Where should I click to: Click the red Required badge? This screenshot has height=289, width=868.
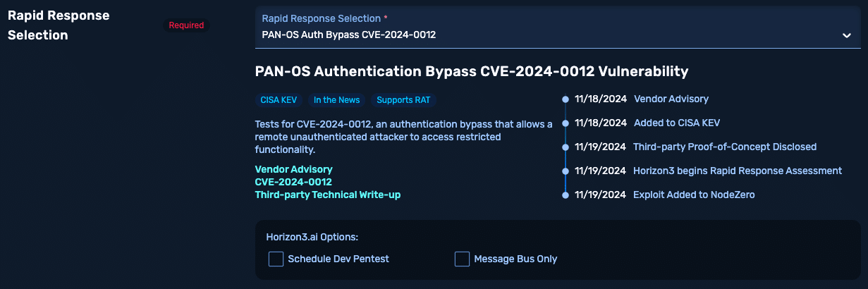[186, 25]
